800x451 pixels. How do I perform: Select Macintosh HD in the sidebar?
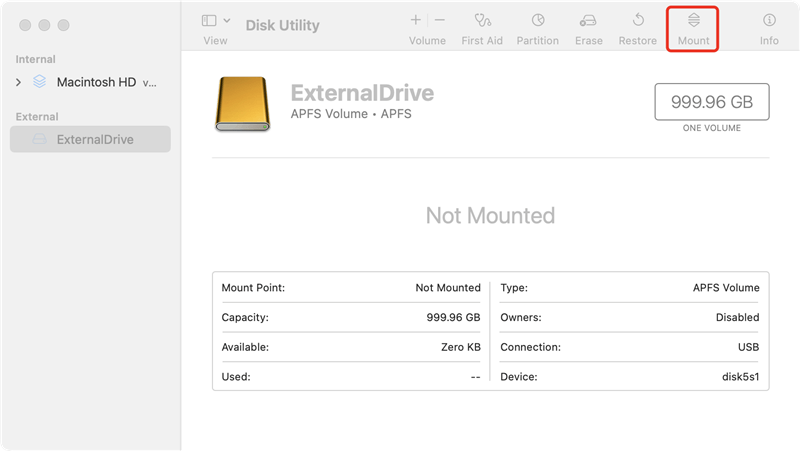[x=96, y=82]
